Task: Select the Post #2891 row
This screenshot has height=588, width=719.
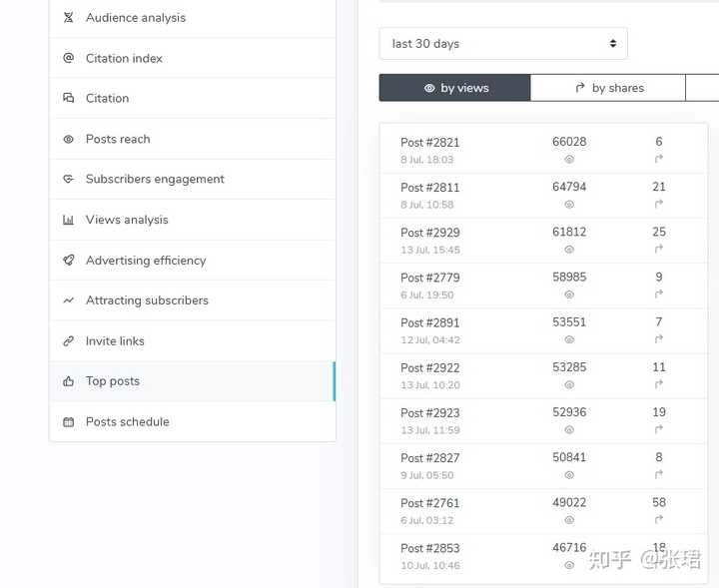Action: [543, 330]
